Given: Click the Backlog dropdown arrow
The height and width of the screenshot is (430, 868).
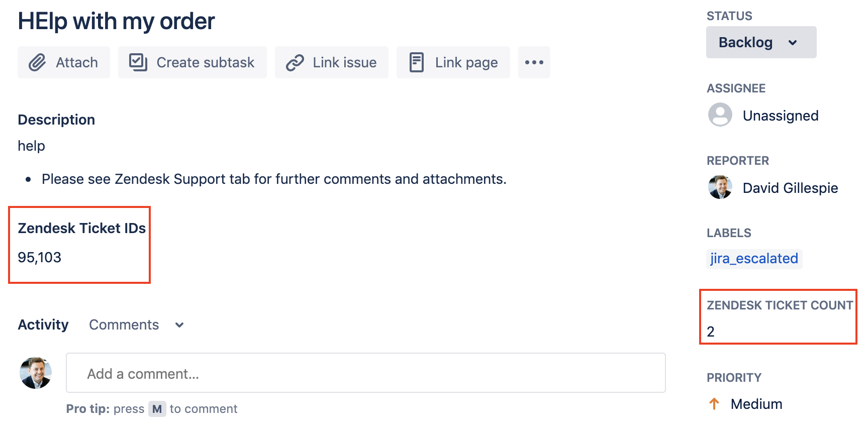Looking at the screenshot, I should point(793,43).
